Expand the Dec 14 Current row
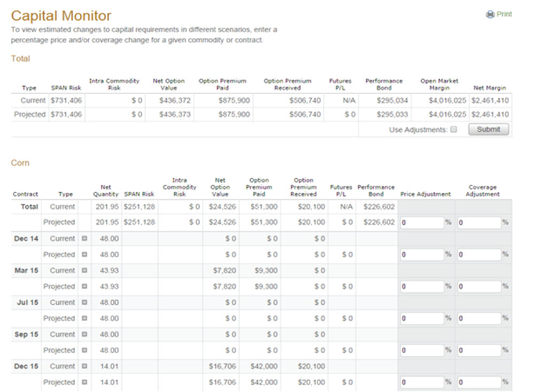Viewport: 534px width, 392px height. 84,238
